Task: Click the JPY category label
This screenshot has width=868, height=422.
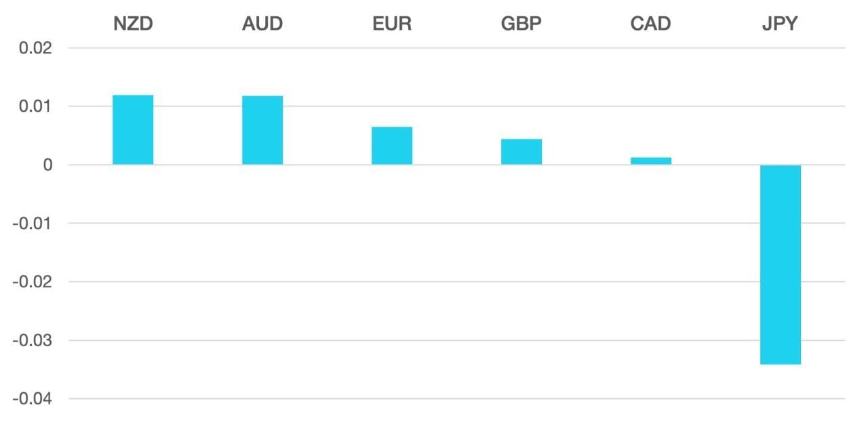Action: point(781,24)
